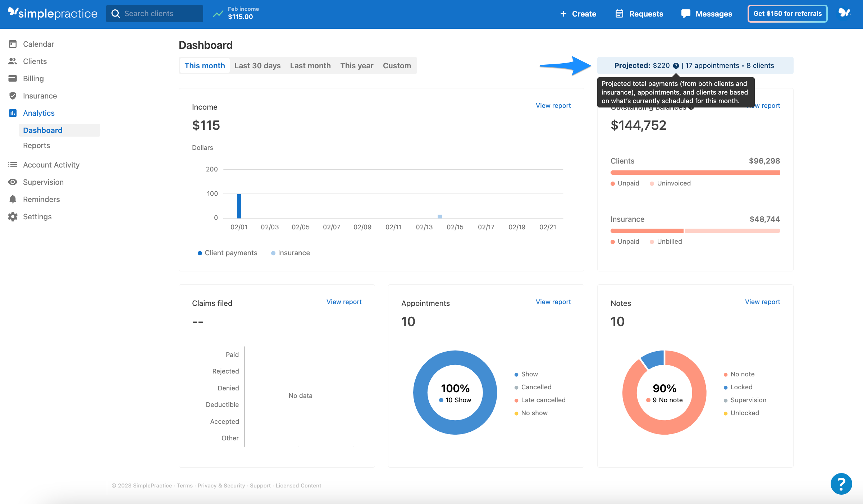Open the Reports page
The image size is (863, 504).
tap(36, 145)
